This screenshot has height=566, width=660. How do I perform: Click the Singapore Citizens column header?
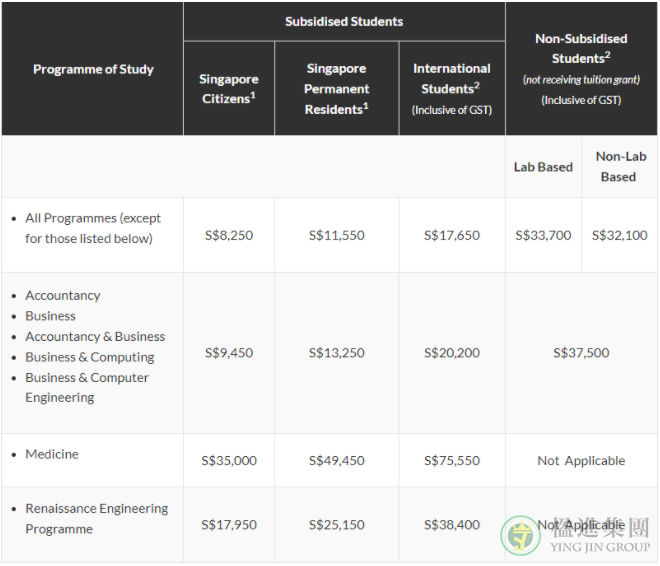pyautogui.click(x=229, y=88)
